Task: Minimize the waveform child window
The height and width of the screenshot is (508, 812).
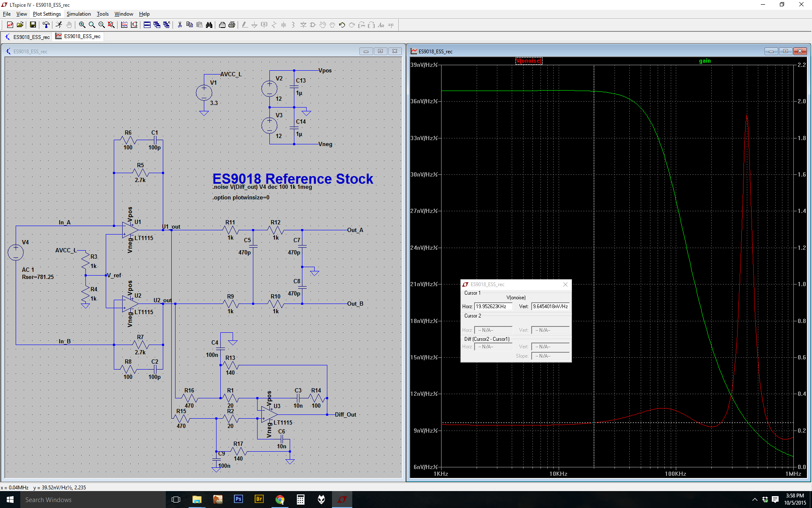Action: click(x=771, y=51)
